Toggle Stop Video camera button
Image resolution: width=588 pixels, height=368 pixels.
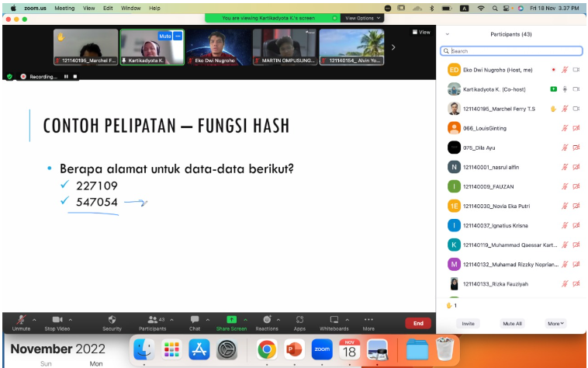pyautogui.click(x=57, y=320)
